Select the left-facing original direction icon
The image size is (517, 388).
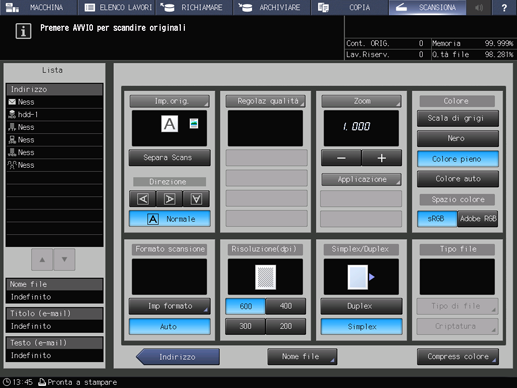pos(143,199)
